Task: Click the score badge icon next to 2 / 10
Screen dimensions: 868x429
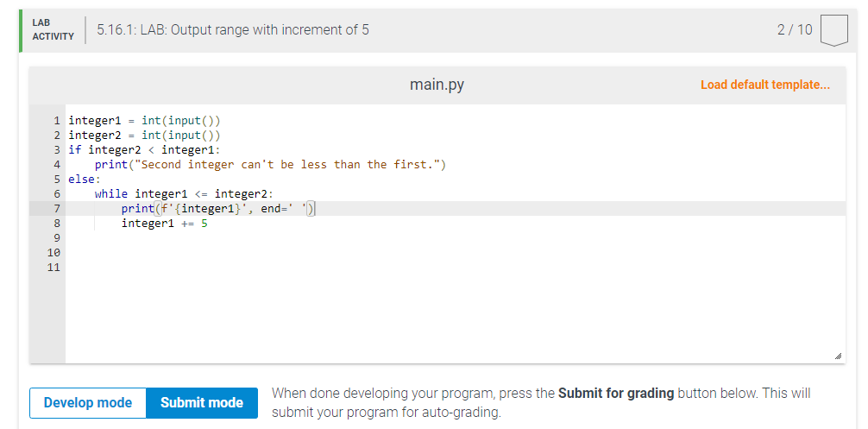Action: (x=833, y=30)
